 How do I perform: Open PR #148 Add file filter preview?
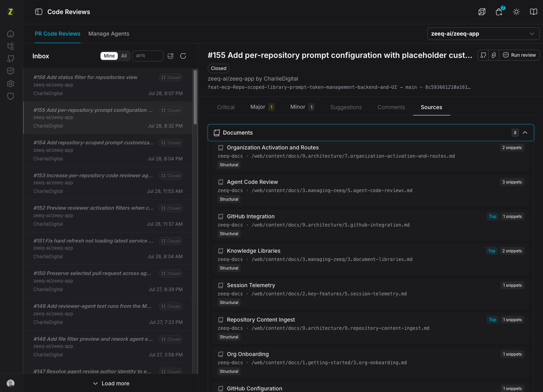[x=108, y=347]
